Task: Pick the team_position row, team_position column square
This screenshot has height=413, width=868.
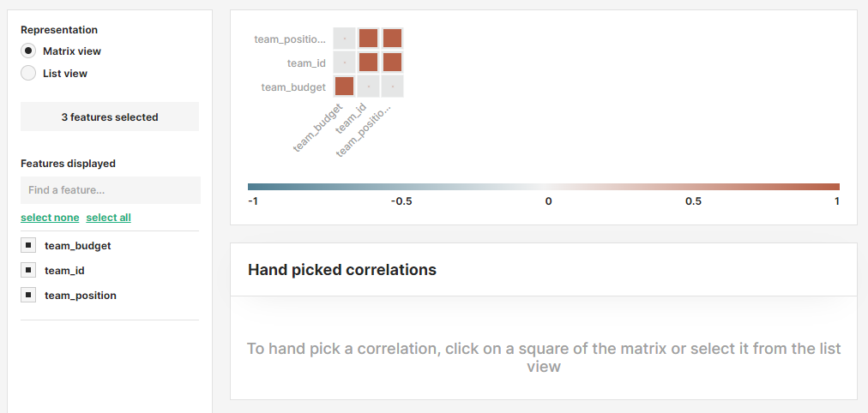Action: coord(392,39)
